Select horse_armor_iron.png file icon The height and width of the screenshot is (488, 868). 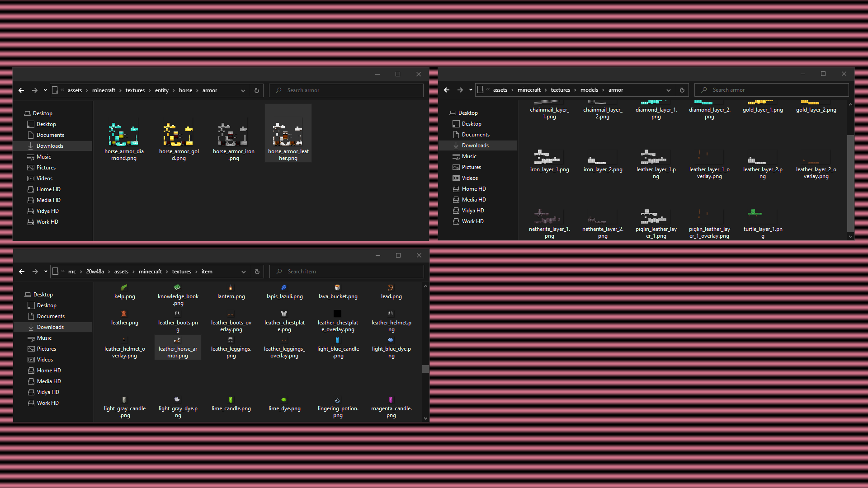click(x=233, y=134)
